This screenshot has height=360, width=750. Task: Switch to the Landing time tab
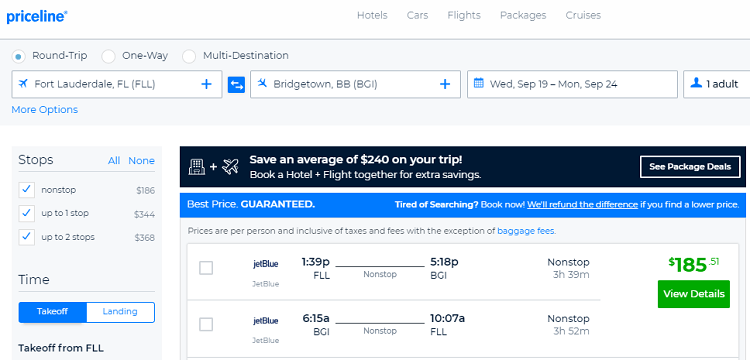click(120, 312)
